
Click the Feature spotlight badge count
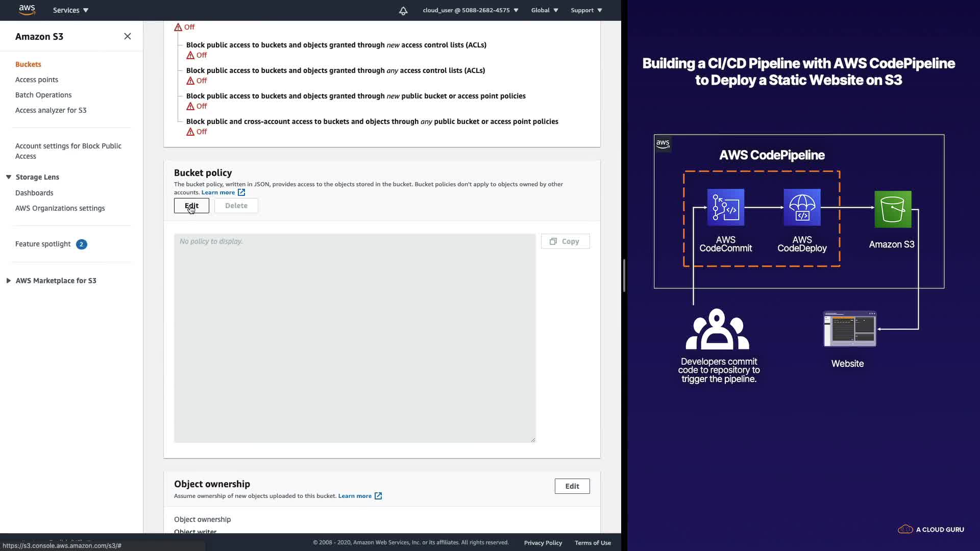click(81, 244)
